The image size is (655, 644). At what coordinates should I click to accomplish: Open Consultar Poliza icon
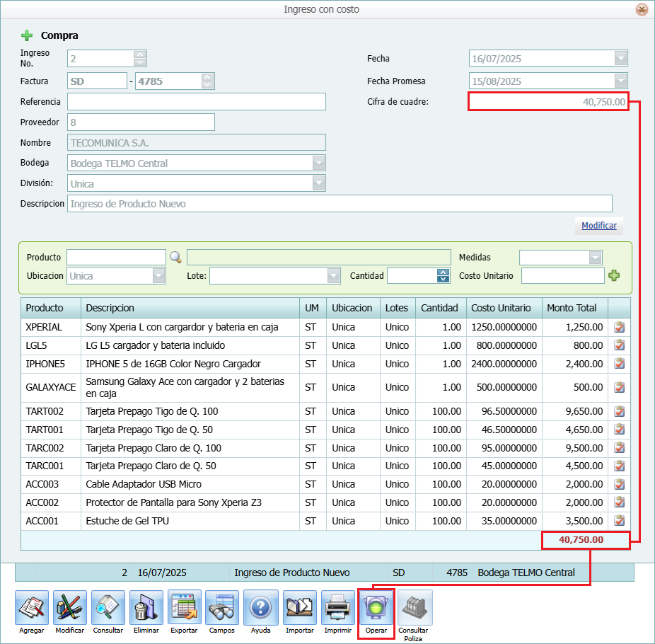(414, 608)
